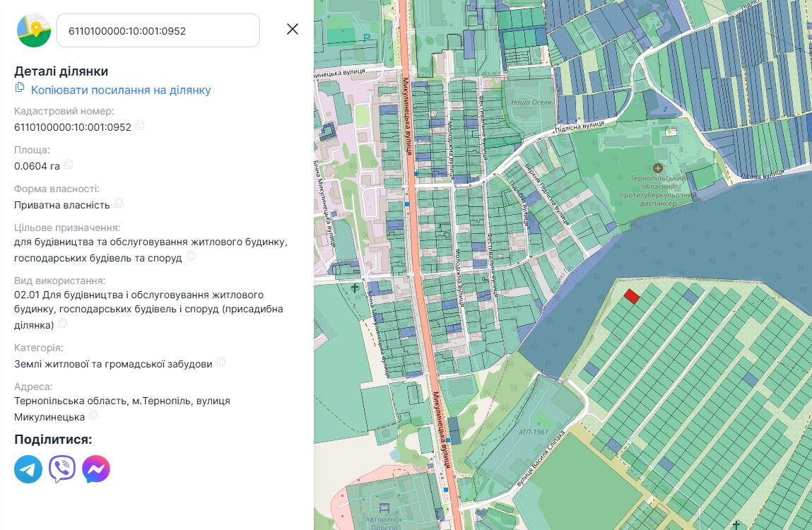Click 'Авторинок Простір' marker icon
This screenshot has height=530, width=812.
(384, 507)
